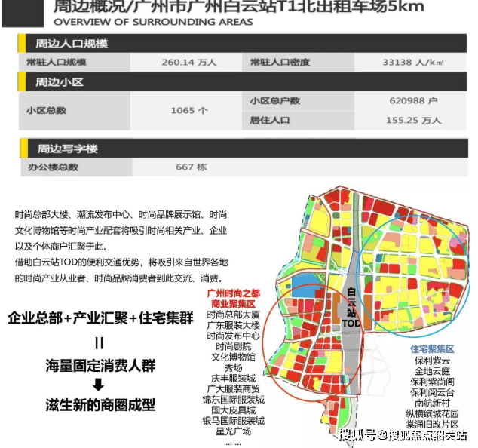Select '星光广场' in the commercial list
The height and width of the screenshot is (448, 478).
pyautogui.click(x=233, y=431)
